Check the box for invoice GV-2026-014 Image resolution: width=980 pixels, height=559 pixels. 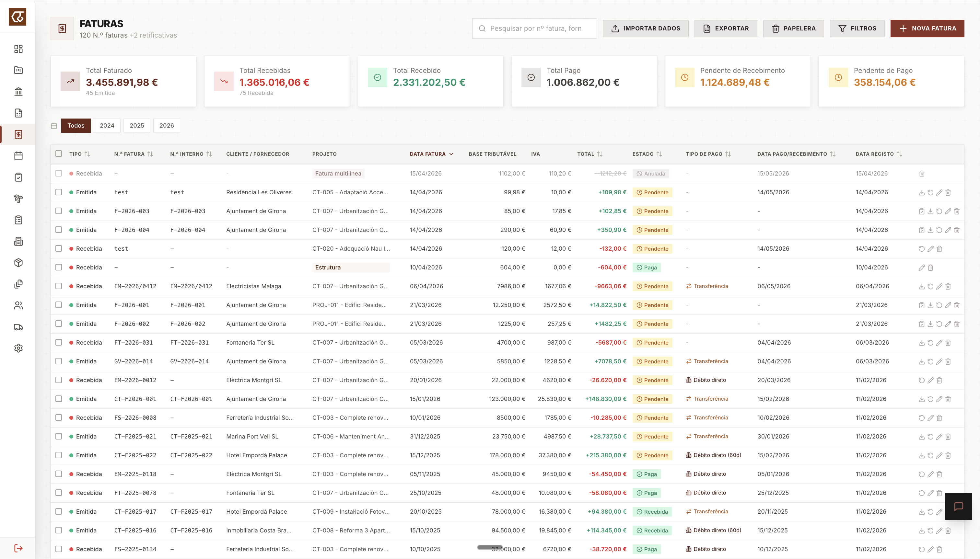58,361
